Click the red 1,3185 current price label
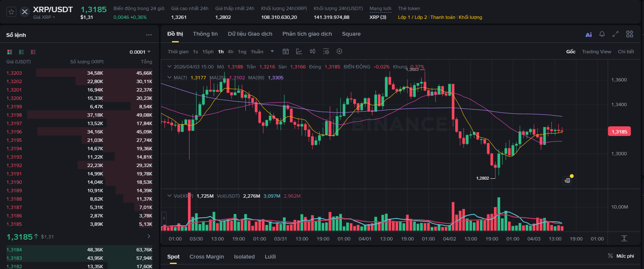The image size is (644, 269). 619,132
